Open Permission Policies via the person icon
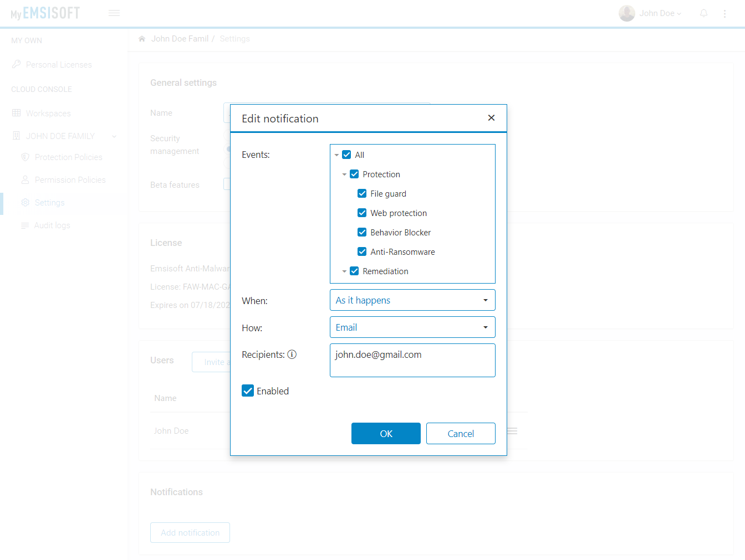This screenshot has height=560, width=745. click(x=25, y=179)
